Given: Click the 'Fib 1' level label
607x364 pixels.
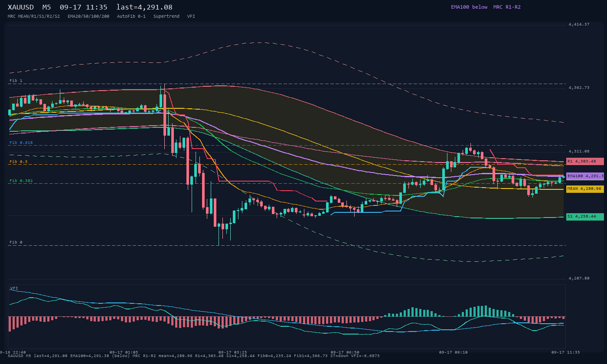Looking at the screenshot, I should pyautogui.click(x=16, y=81).
